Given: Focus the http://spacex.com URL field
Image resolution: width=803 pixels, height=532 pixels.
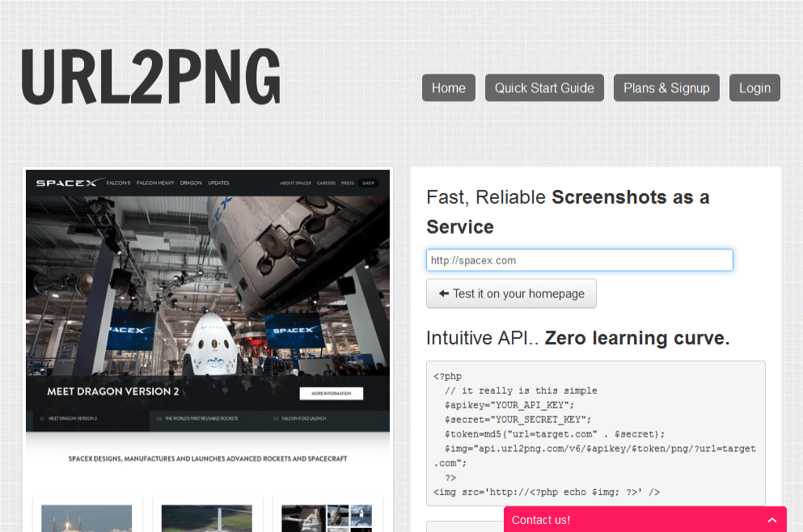Looking at the screenshot, I should pyautogui.click(x=579, y=260).
